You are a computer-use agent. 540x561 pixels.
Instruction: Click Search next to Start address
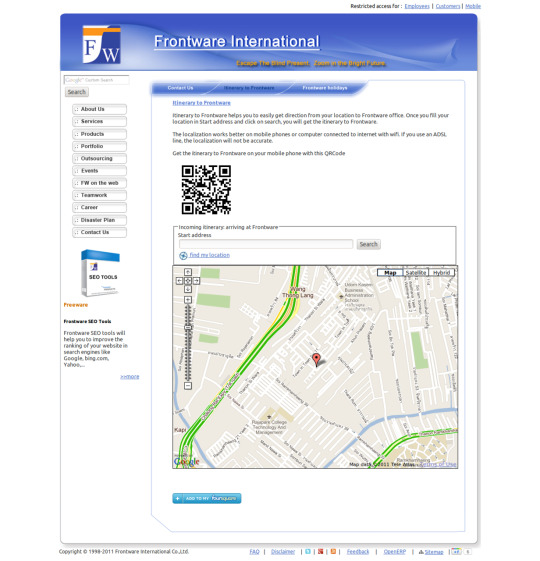369,244
